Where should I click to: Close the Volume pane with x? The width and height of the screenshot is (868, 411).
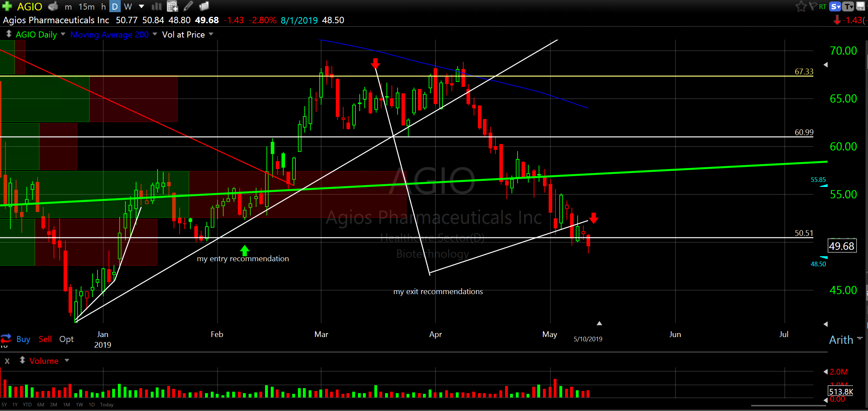7,361
